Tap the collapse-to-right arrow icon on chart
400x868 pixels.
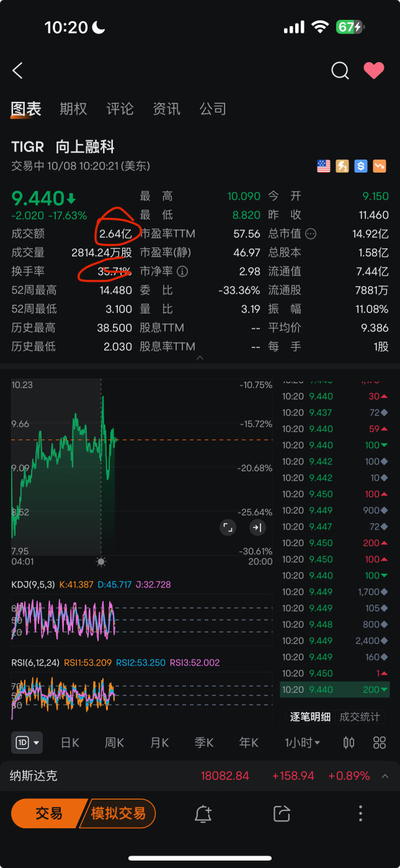click(257, 528)
